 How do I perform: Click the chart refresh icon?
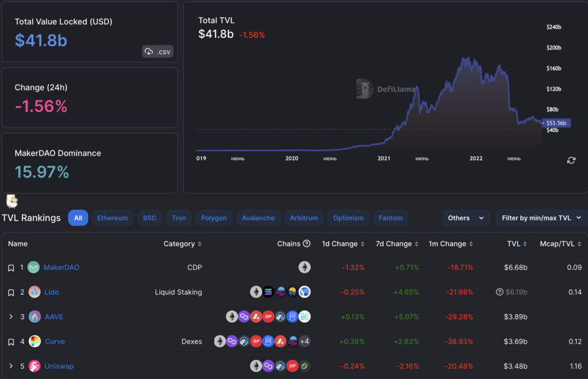coord(571,160)
